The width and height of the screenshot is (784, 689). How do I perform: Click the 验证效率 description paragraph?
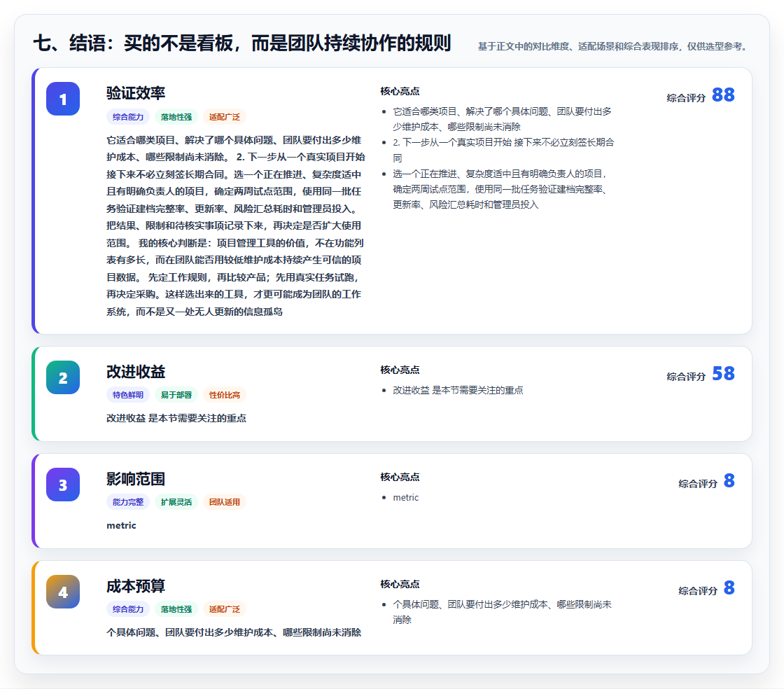[x=235, y=225]
